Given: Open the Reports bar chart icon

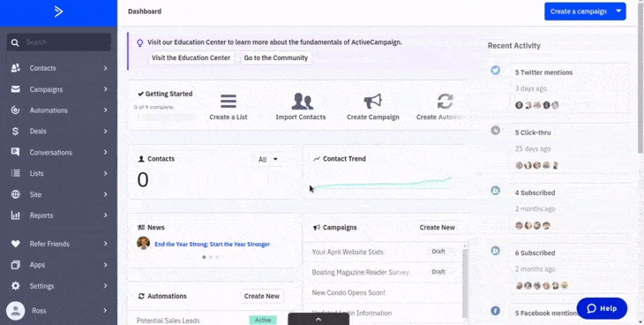Looking at the screenshot, I should click(16, 215).
